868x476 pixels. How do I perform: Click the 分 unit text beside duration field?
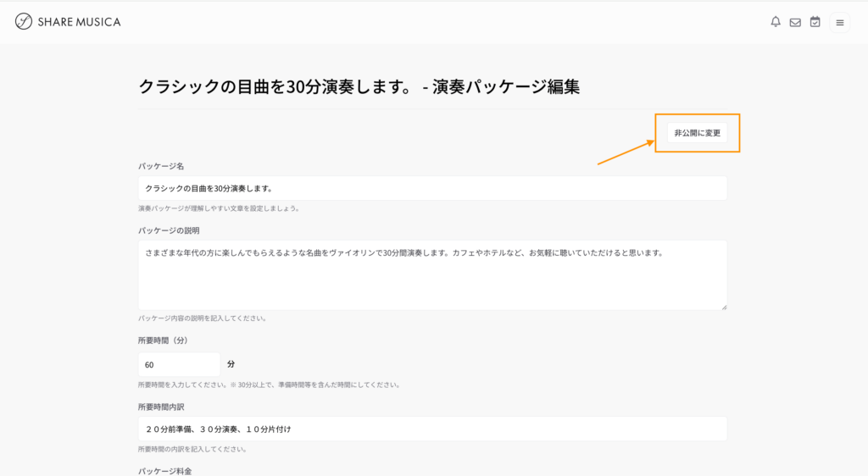(x=231, y=364)
